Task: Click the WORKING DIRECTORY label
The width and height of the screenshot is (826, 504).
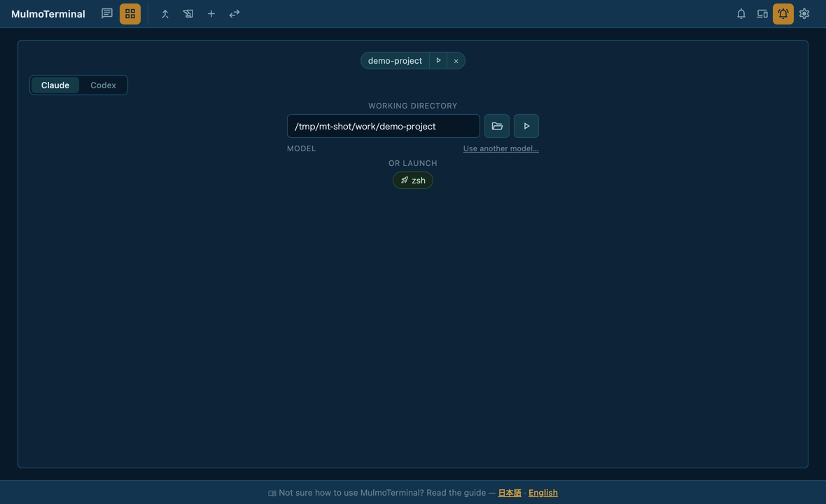Action: (413, 106)
